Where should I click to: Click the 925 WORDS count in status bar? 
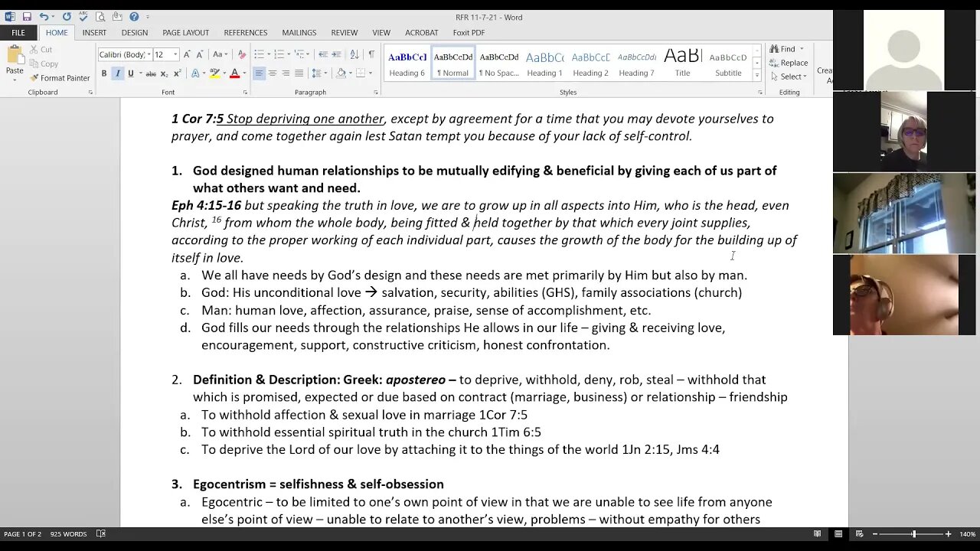(68, 534)
